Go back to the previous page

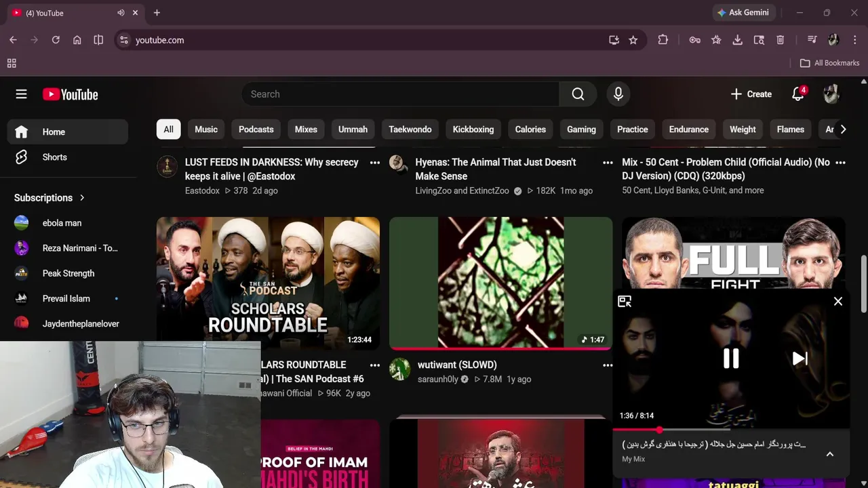tap(13, 40)
